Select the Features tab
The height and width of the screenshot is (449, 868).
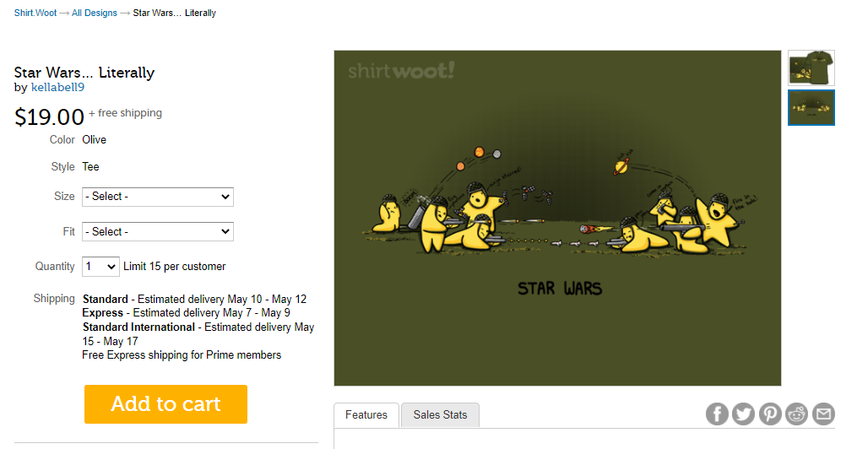coord(366,414)
